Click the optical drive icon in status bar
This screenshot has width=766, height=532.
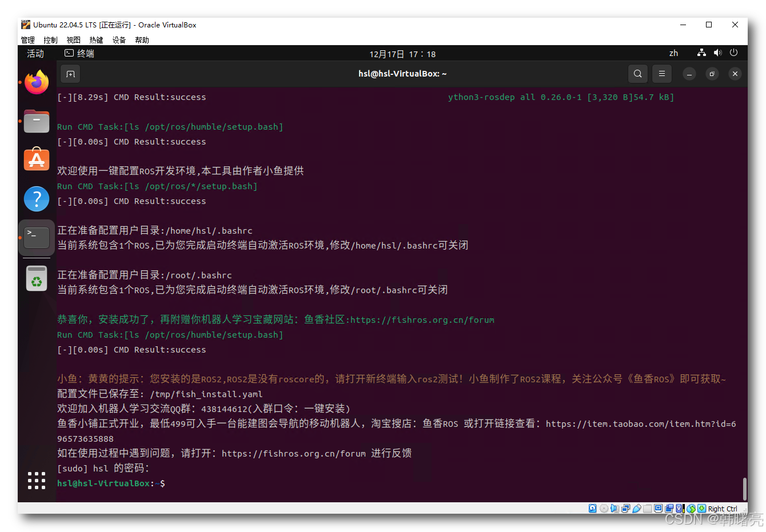pyautogui.click(x=604, y=509)
